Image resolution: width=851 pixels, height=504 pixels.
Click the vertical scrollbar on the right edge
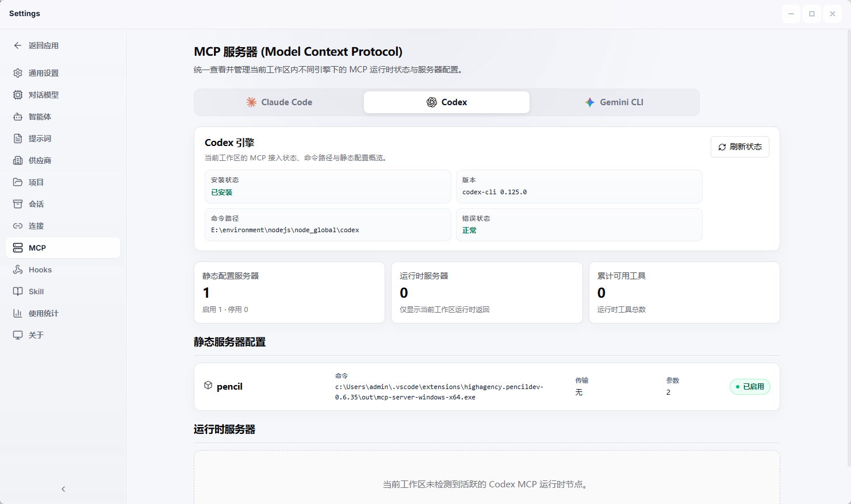(848, 247)
